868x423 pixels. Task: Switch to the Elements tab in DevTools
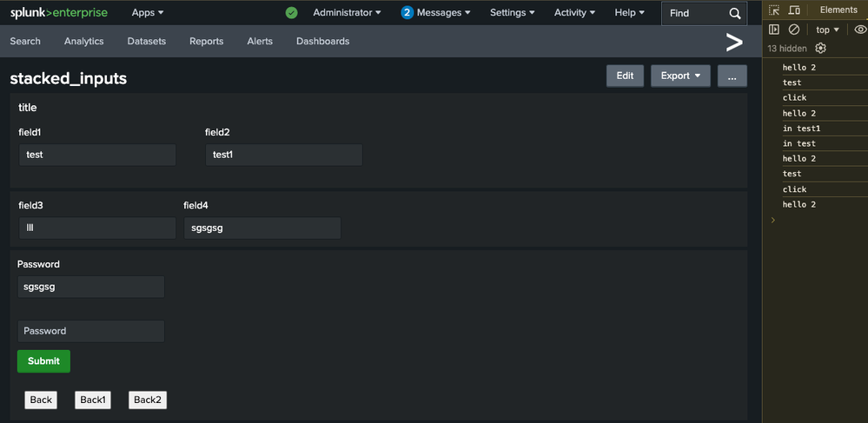[x=838, y=10]
